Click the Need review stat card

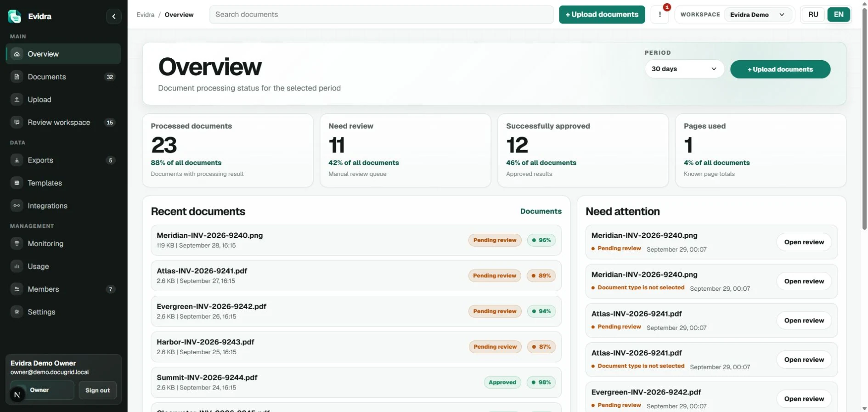click(406, 150)
